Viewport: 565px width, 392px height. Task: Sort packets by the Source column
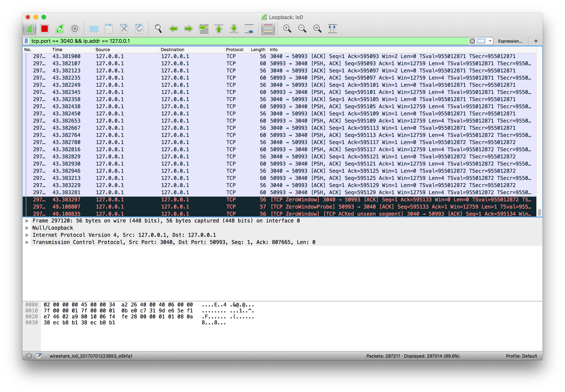click(127, 50)
